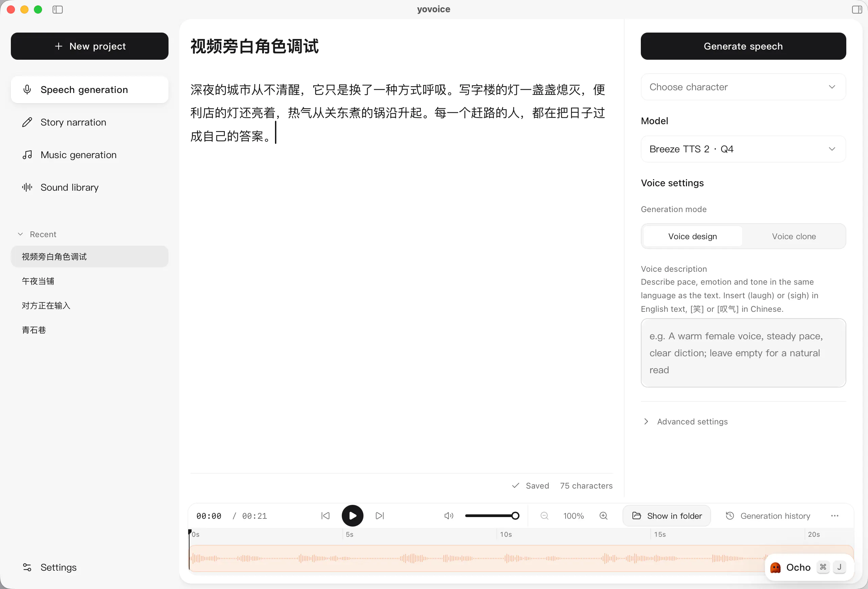The width and height of the screenshot is (868, 589).
Task: Click the project title heading 视频旁白角色调试
Action: [x=254, y=46]
